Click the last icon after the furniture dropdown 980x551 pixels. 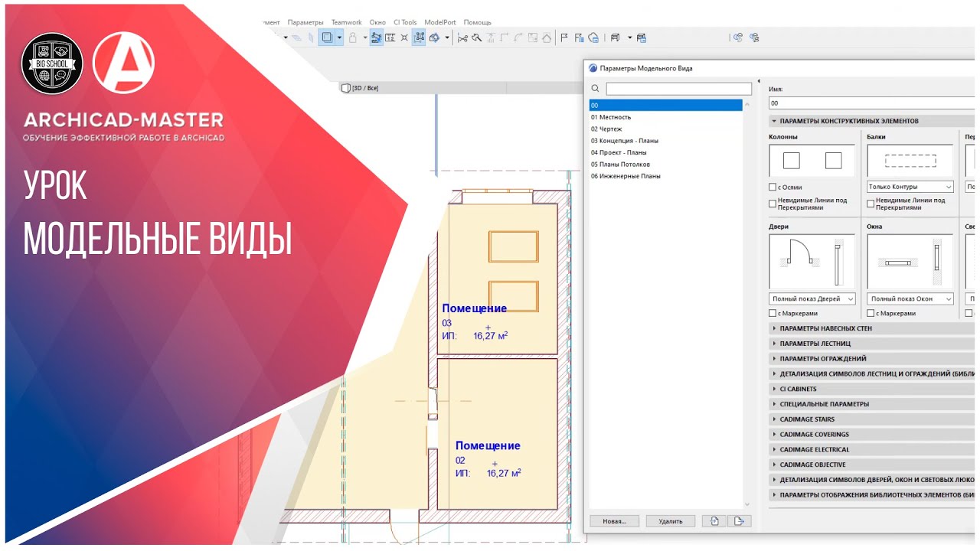[x=642, y=37]
